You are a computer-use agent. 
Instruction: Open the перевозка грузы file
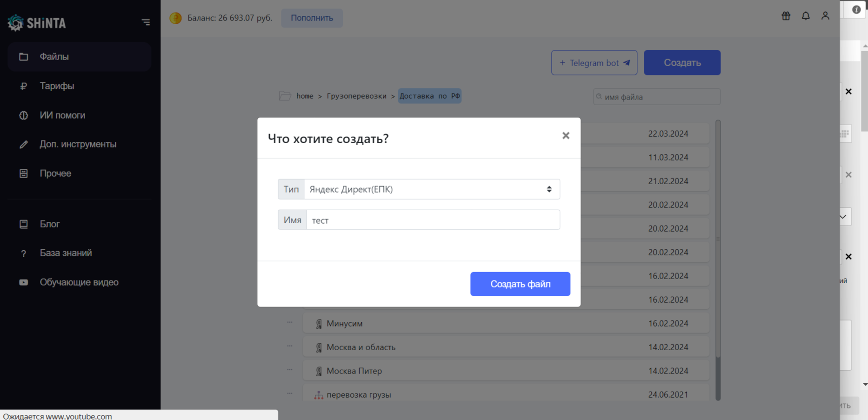(506, 394)
